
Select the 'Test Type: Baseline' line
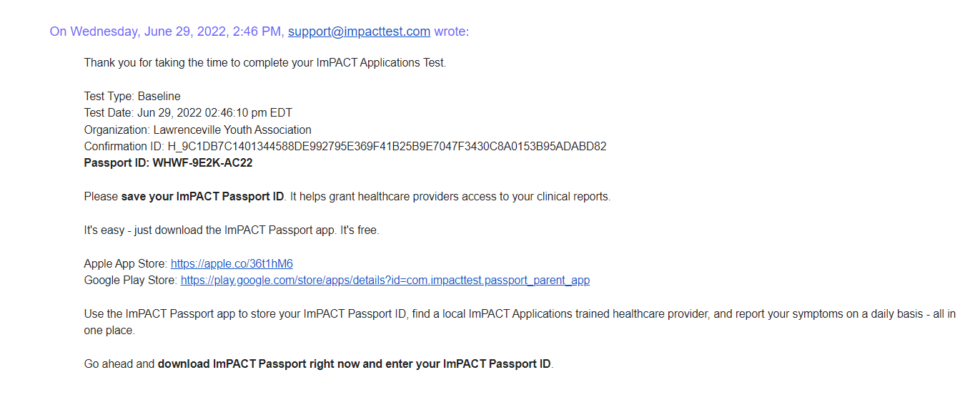pos(132,96)
